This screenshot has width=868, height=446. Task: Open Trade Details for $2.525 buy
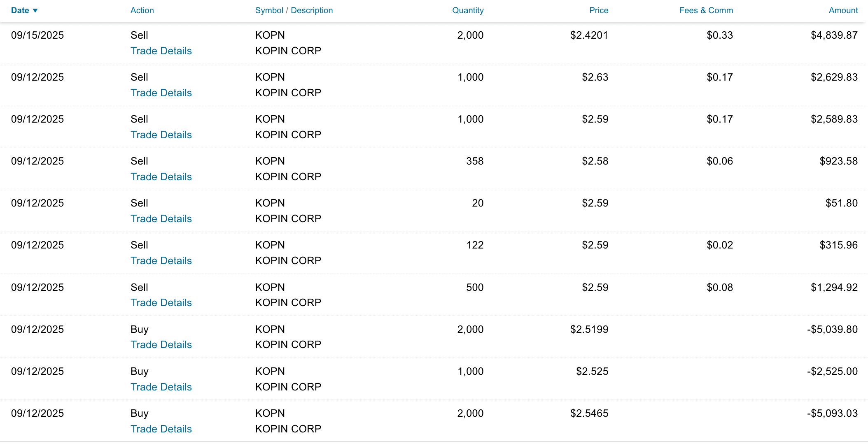[x=161, y=387]
